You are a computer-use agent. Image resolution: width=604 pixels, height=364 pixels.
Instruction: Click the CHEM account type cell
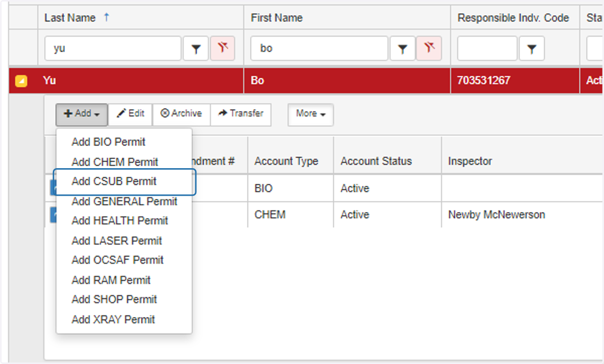tap(290, 214)
